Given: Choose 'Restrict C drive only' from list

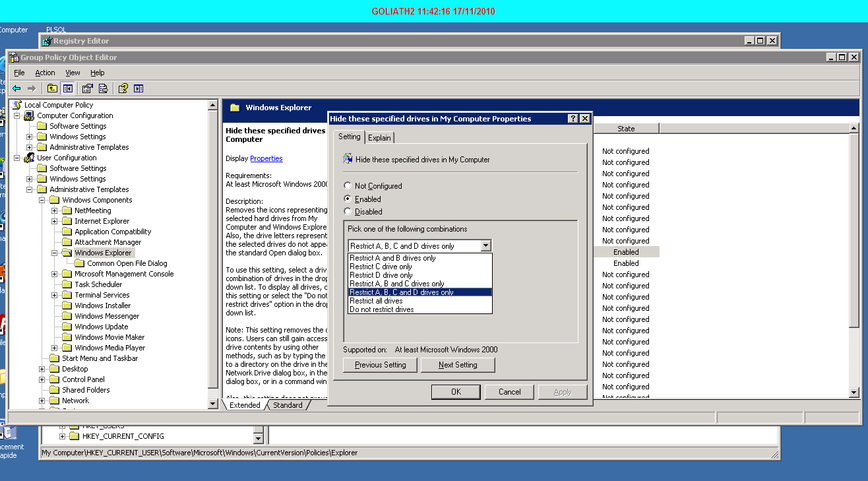Looking at the screenshot, I should 381,267.
